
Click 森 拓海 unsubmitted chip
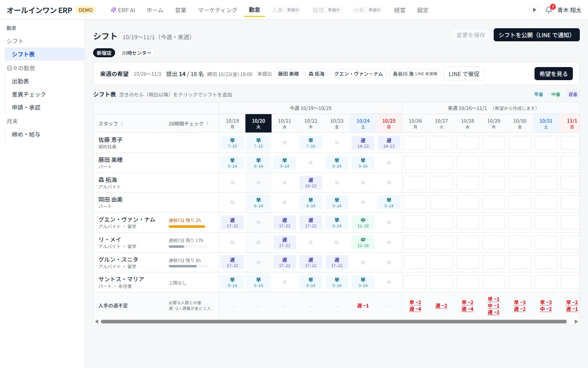pyautogui.click(x=316, y=74)
